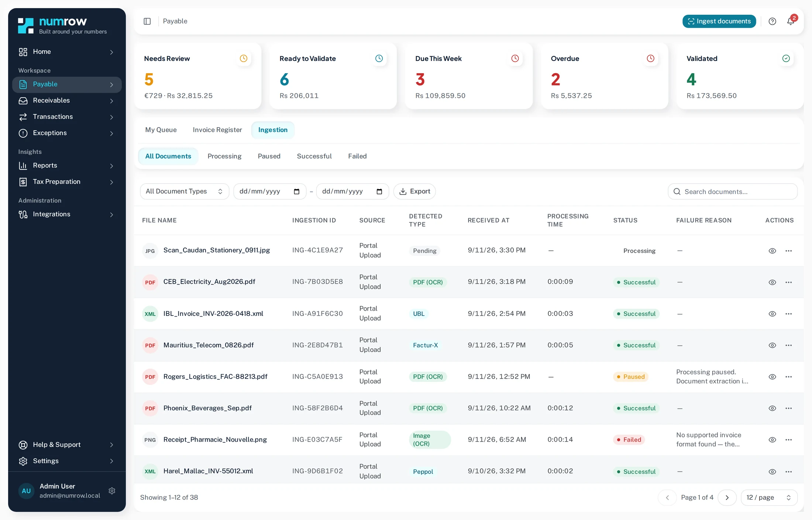Click the search magnifier icon
812x520 pixels.
pyautogui.click(x=677, y=191)
